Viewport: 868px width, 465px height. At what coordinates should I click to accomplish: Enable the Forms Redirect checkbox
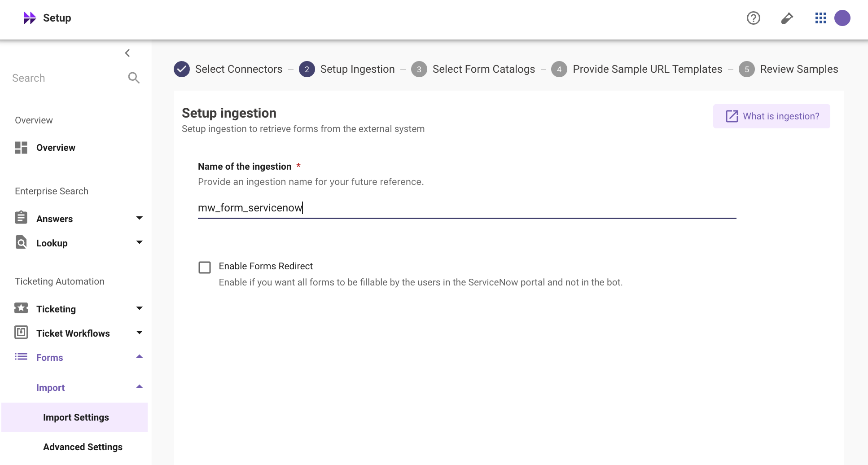(x=205, y=268)
